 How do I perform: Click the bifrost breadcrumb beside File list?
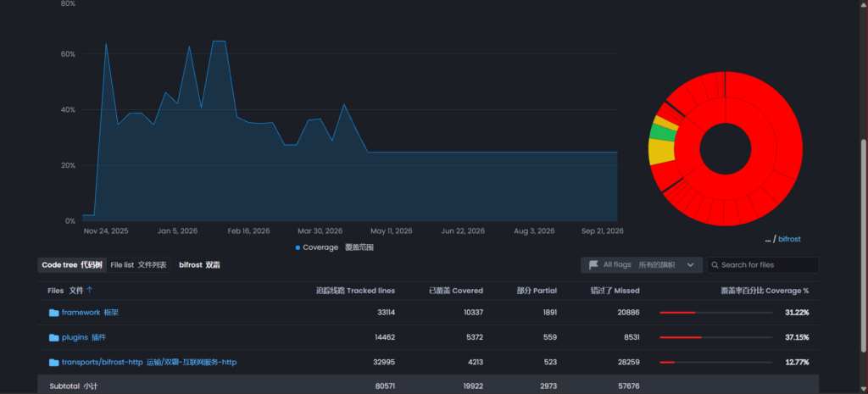199,265
